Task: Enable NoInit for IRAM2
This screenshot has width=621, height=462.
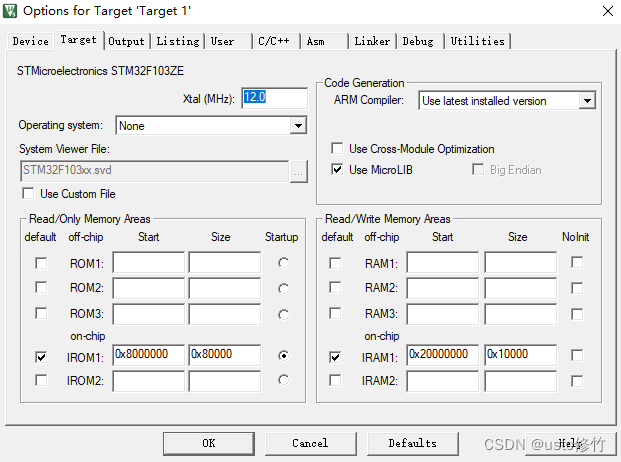Action: coord(577,381)
